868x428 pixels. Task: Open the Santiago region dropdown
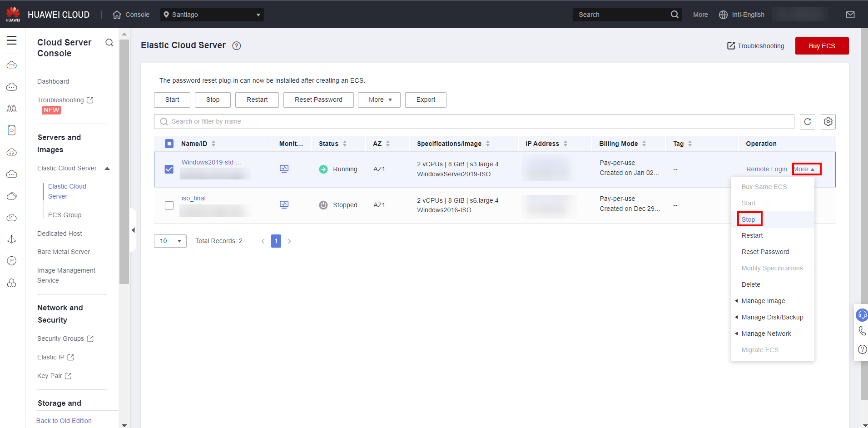pyautogui.click(x=212, y=15)
